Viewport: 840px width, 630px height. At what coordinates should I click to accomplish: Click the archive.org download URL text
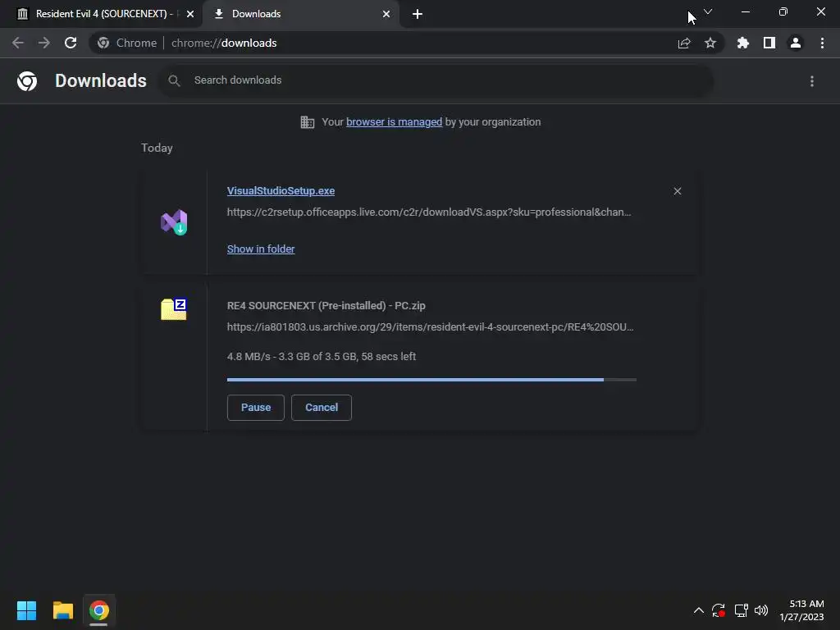[430, 326]
